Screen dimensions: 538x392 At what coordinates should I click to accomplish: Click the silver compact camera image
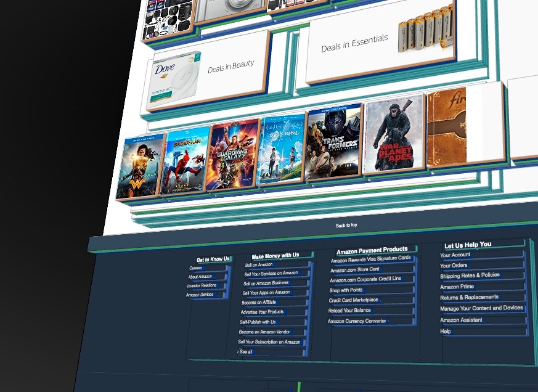pyautogui.click(x=231, y=10)
